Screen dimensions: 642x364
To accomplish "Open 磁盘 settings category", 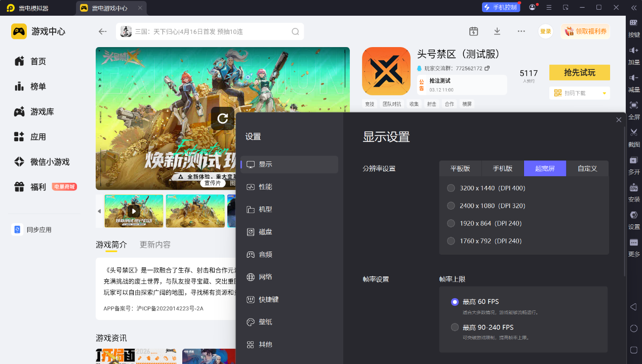I will click(x=289, y=232).
